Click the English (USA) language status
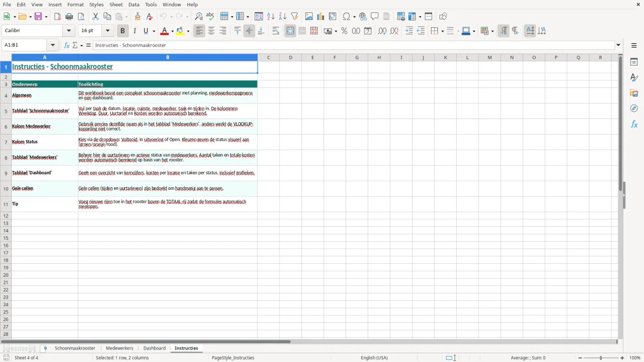 [374, 358]
